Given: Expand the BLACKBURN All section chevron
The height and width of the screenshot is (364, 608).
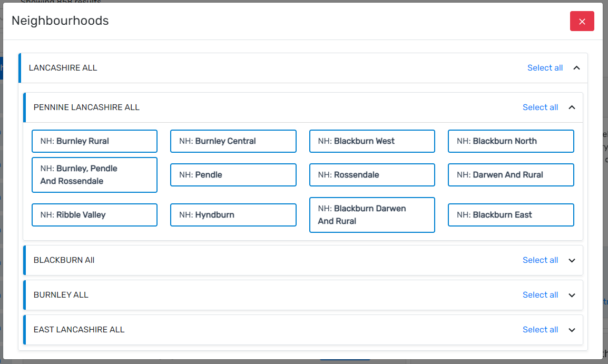Looking at the screenshot, I should pyautogui.click(x=572, y=260).
